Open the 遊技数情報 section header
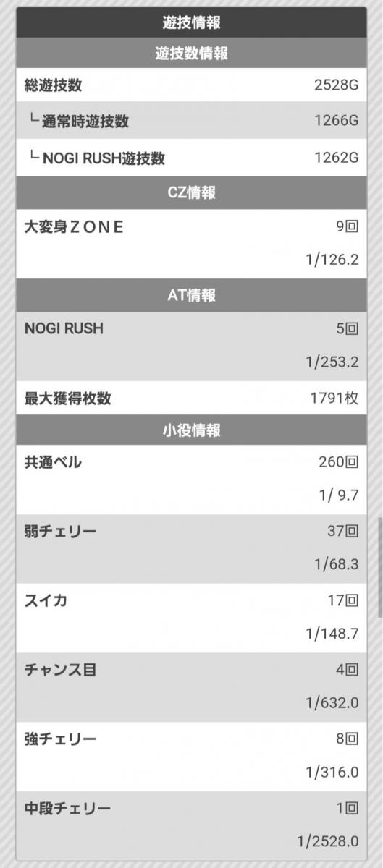This screenshot has width=383, height=868. tap(191, 54)
